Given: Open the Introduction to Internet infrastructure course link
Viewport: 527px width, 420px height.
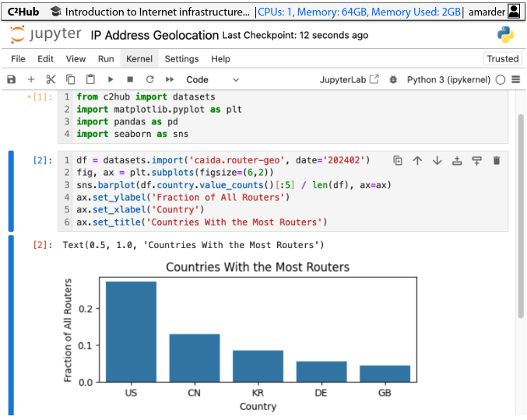Looking at the screenshot, I should (157, 12).
